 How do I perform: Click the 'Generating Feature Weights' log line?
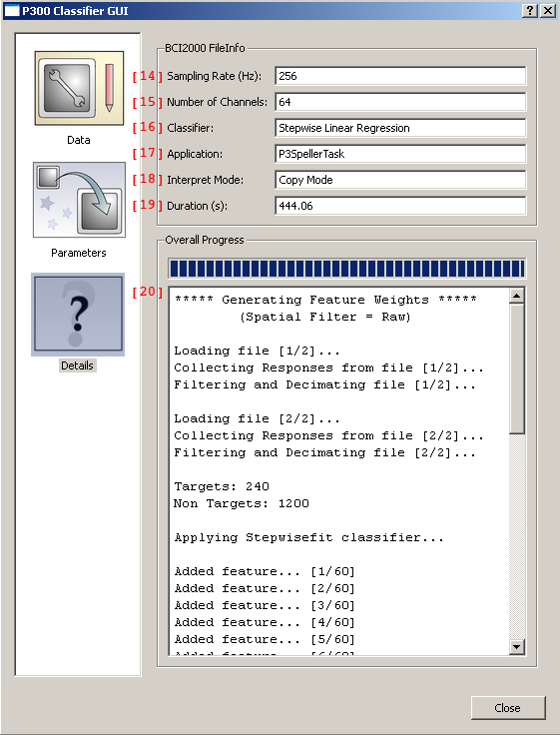pyautogui.click(x=325, y=300)
